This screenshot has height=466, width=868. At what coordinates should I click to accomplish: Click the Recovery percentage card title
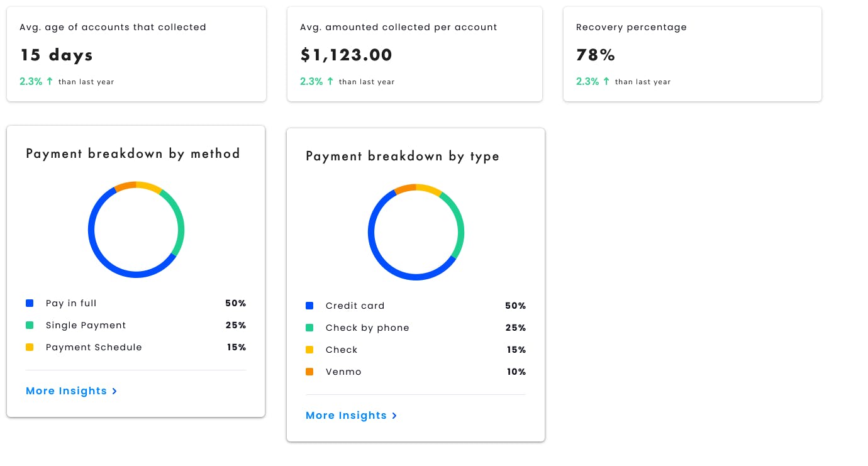[632, 27]
